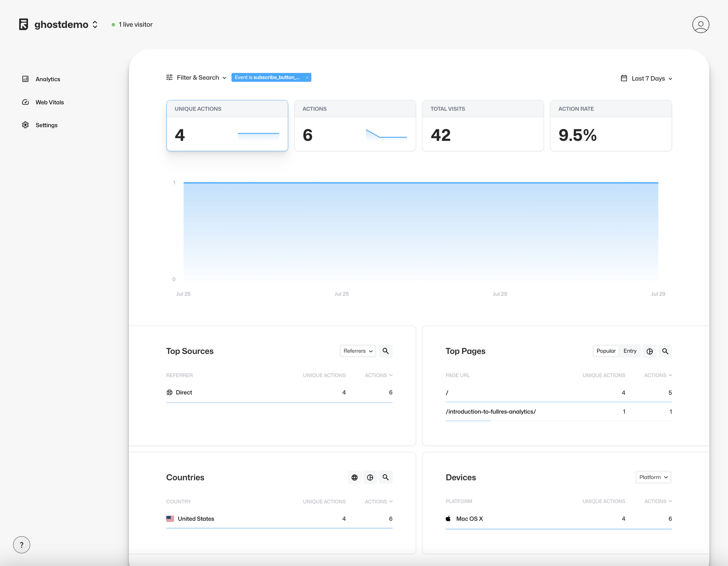Viewport: 728px width, 566px height.
Task: Open search in Top Pages panel
Action: point(665,351)
